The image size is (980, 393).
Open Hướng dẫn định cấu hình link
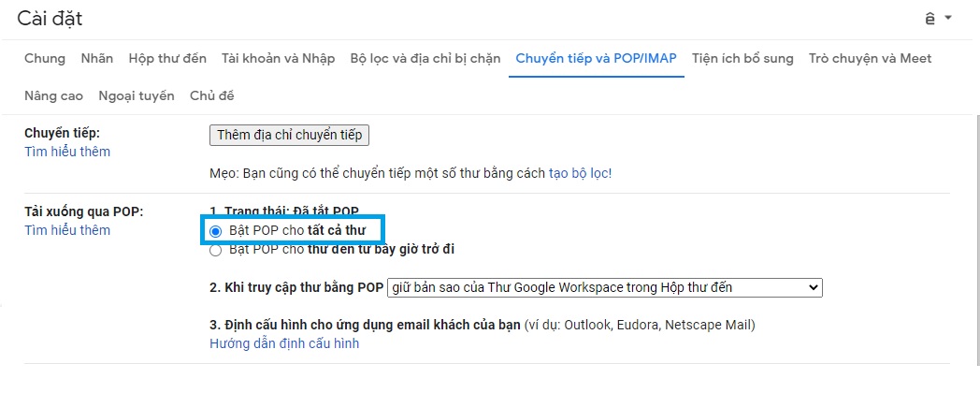[284, 343]
